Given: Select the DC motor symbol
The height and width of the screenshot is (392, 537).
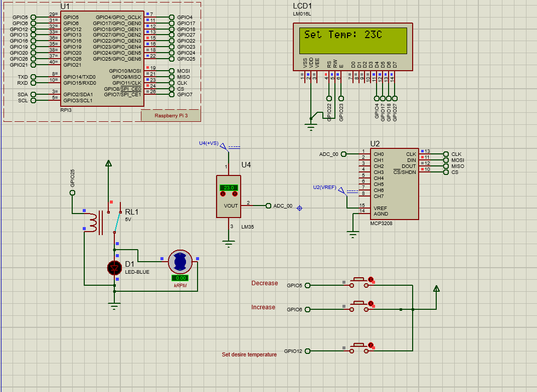Looking at the screenshot, I should click(x=180, y=262).
